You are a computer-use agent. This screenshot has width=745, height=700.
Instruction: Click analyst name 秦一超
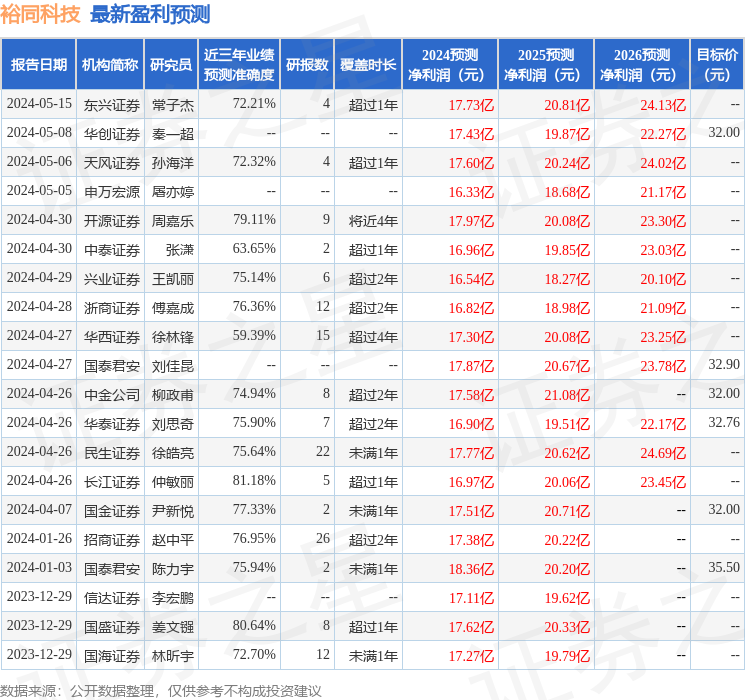pyautogui.click(x=173, y=134)
